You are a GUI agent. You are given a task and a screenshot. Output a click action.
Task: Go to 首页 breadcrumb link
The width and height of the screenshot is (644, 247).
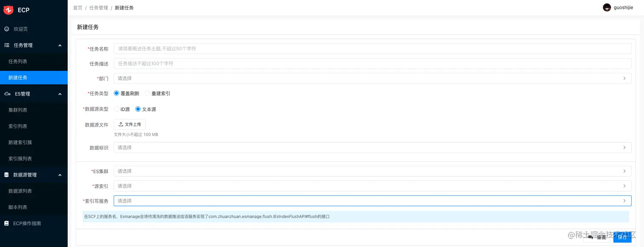[x=78, y=8]
